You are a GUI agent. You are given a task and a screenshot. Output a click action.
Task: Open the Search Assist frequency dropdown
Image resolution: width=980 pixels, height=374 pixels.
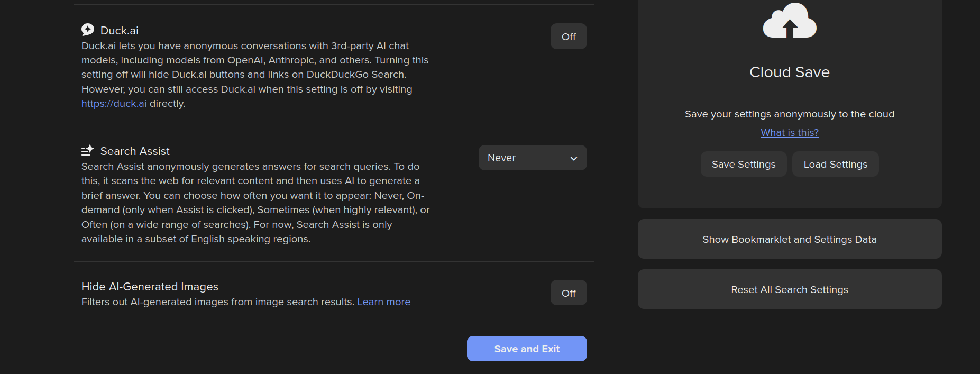(532, 158)
